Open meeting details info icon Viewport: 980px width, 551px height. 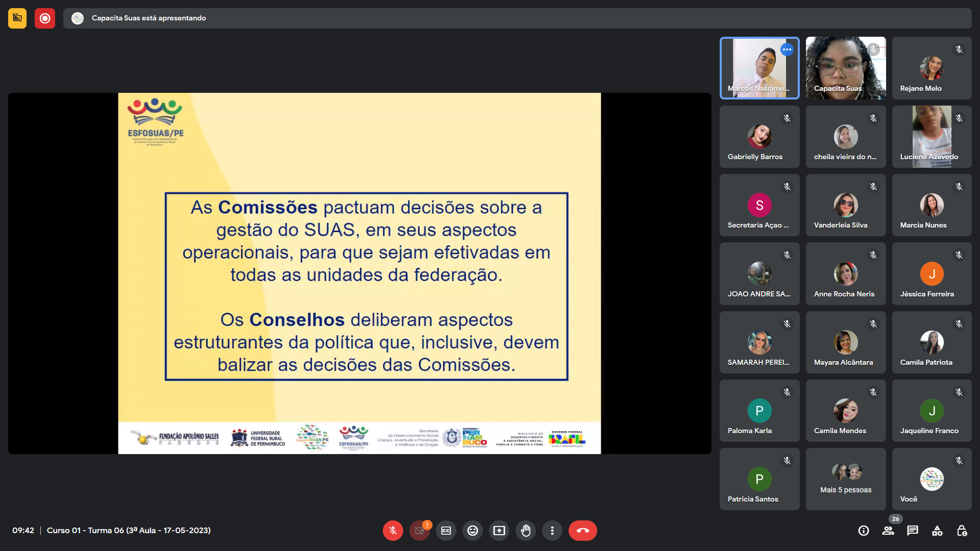click(864, 531)
